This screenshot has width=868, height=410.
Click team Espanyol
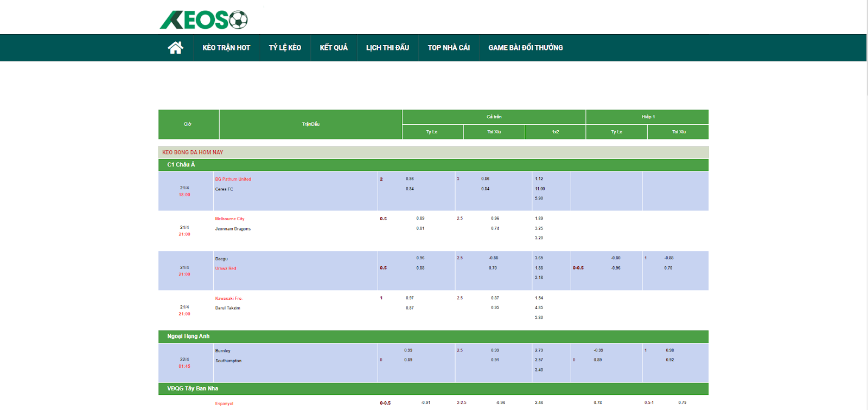point(224,403)
